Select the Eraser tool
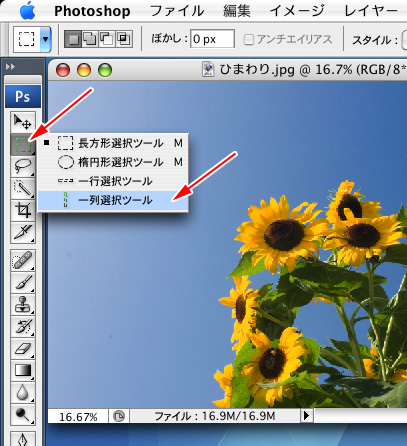Screen dimensions: 407x446 (x=23, y=349)
